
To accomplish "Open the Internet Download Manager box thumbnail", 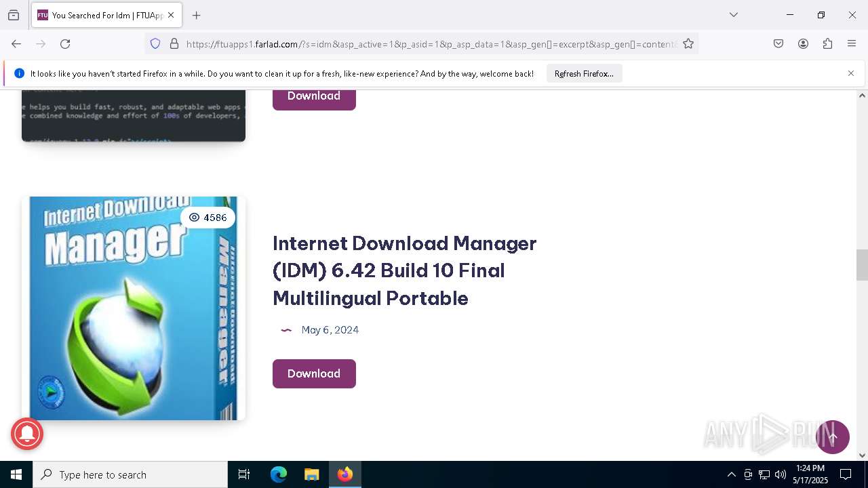I will coord(134,308).
